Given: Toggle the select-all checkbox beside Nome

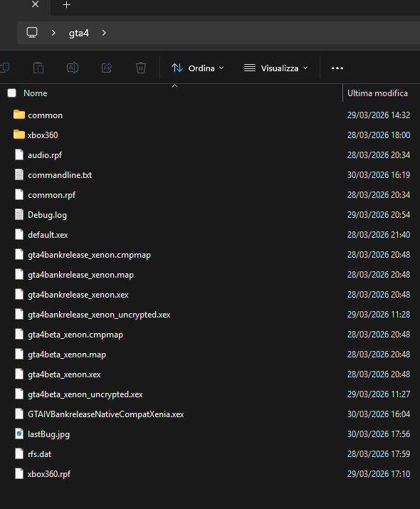Looking at the screenshot, I should point(12,93).
